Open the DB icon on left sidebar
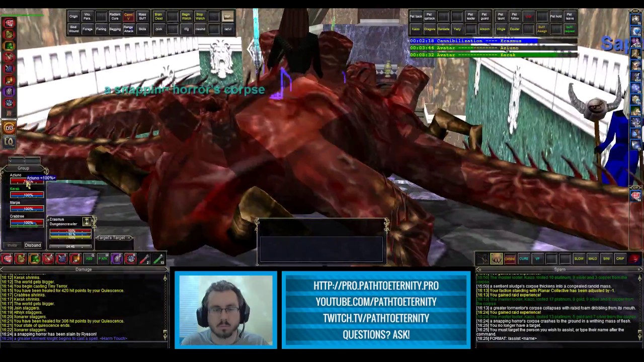The height and width of the screenshot is (362, 644). pos(9,128)
